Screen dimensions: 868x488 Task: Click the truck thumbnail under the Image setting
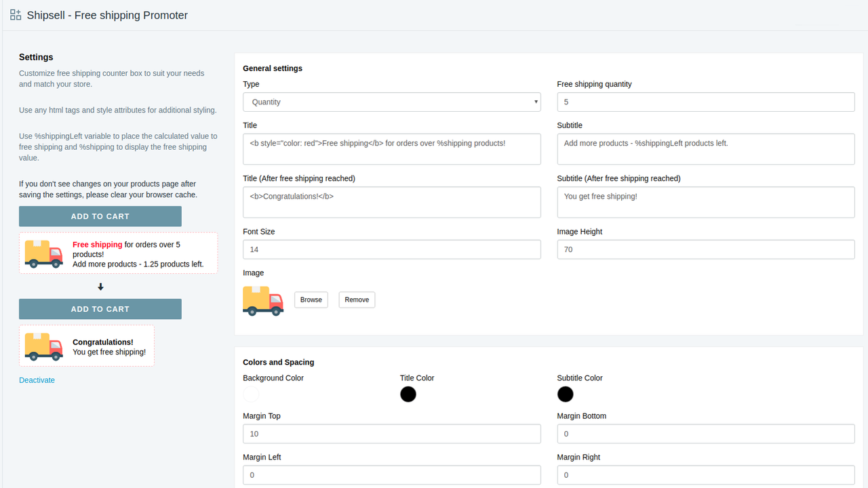click(x=262, y=300)
